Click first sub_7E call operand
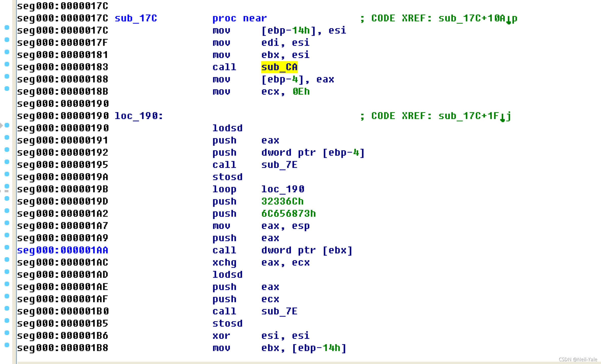601x364 pixels. coord(279,165)
